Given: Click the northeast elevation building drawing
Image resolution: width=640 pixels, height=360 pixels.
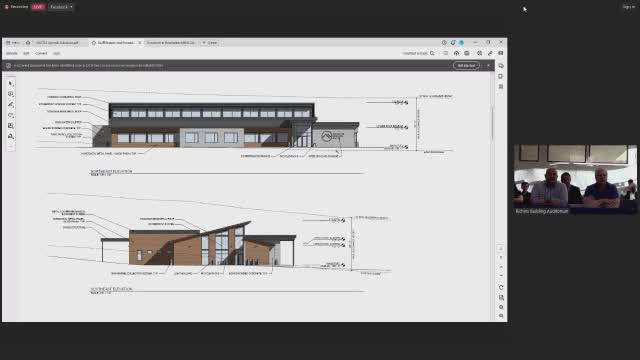Looking at the screenshot, I should [x=226, y=126].
